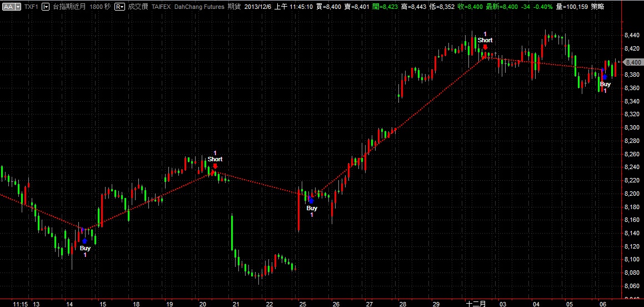Select the red Short arrow near 十二月
This screenshot has height=307, width=644.
tap(485, 47)
